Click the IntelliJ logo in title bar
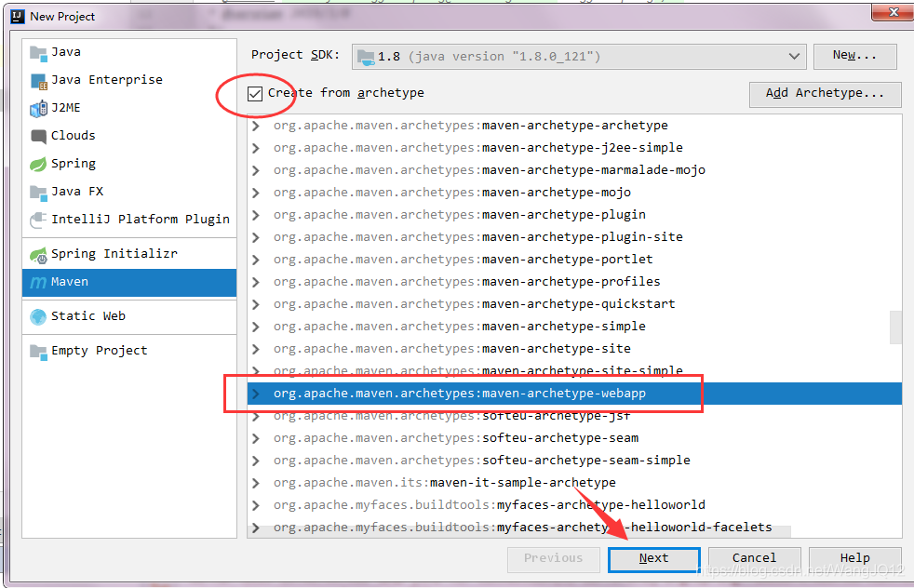 pos(18,17)
